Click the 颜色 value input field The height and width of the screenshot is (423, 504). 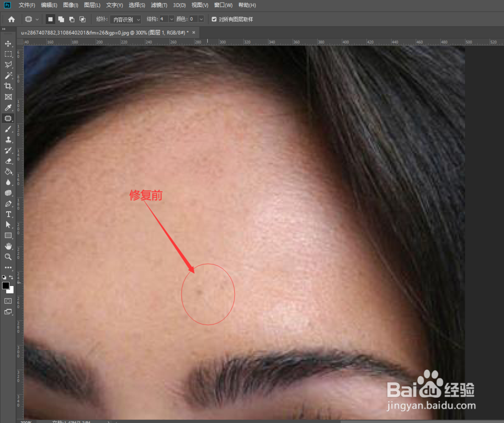coord(194,19)
